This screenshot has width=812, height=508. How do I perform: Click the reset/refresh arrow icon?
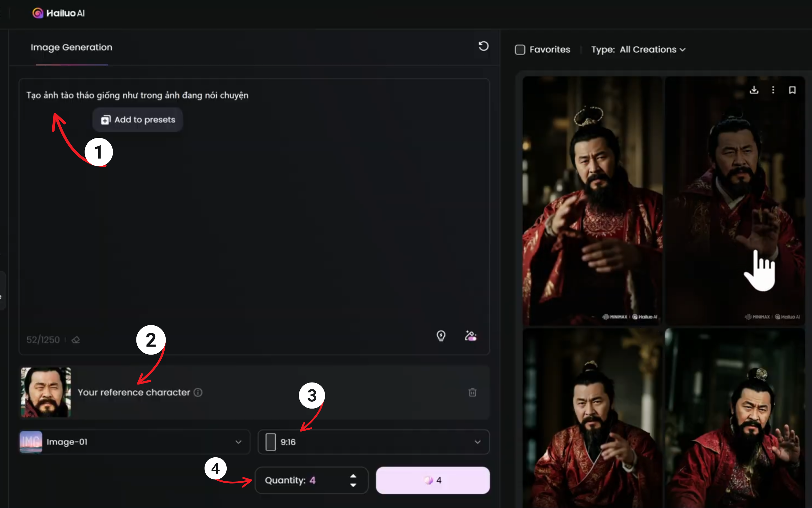pyautogui.click(x=483, y=46)
